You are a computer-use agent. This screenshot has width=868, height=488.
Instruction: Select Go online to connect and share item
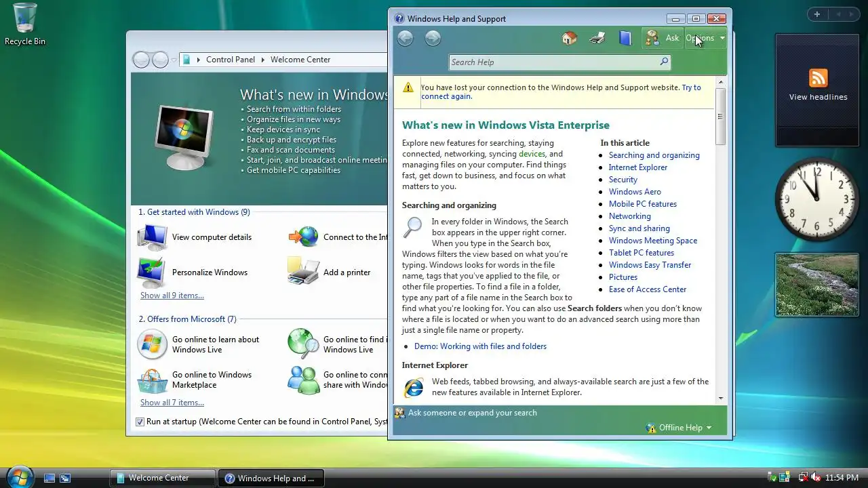(337, 380)
